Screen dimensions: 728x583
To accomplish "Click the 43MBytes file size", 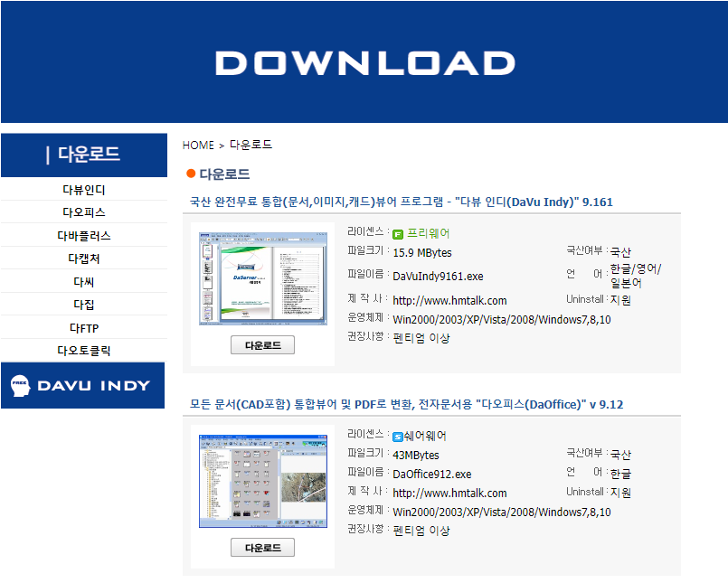I will tap(415, 456).
